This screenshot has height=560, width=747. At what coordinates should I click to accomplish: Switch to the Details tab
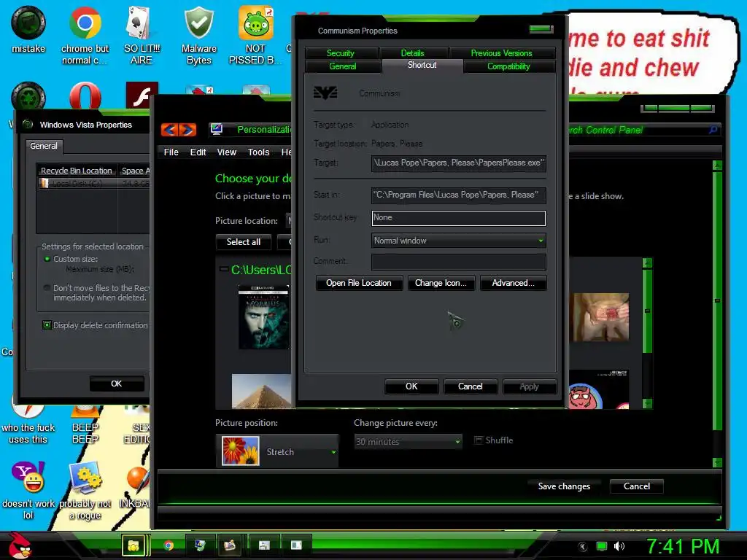[x=413, y=52]
